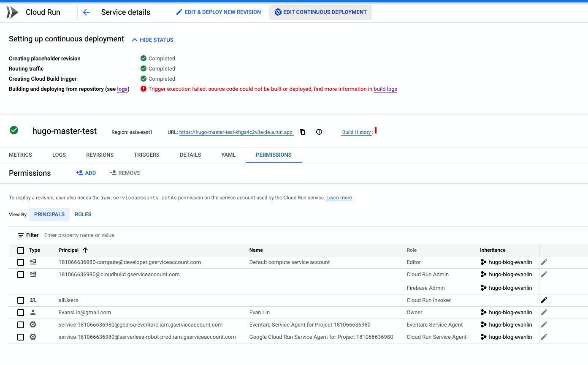
Task: Sort by Principal using the up arrow
Action: point(85,250)
